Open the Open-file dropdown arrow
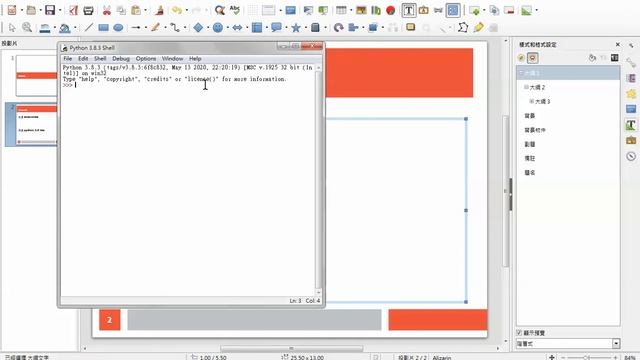This screenshot has height=360, width=640. coord(40,10)
